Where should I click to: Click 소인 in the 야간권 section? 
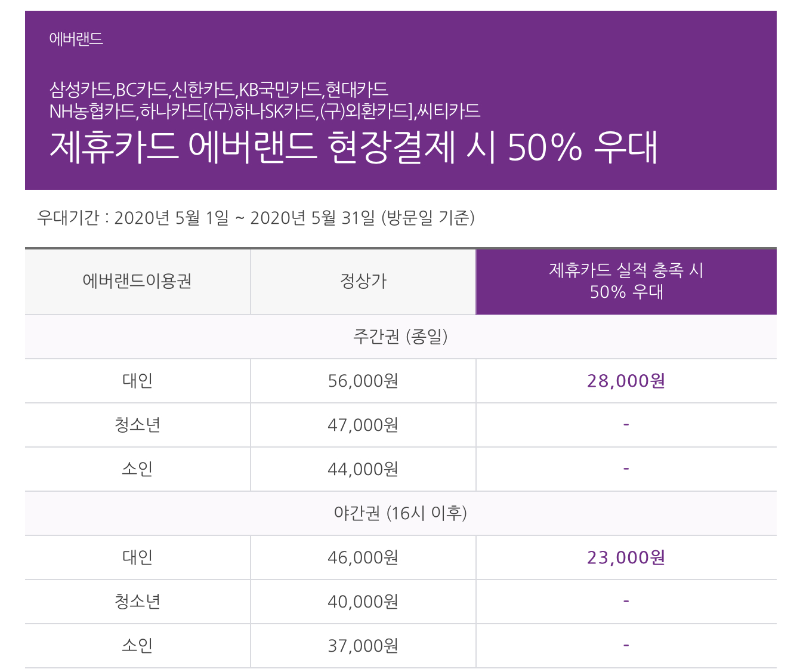pyautogui.click(x=137, y=646)
